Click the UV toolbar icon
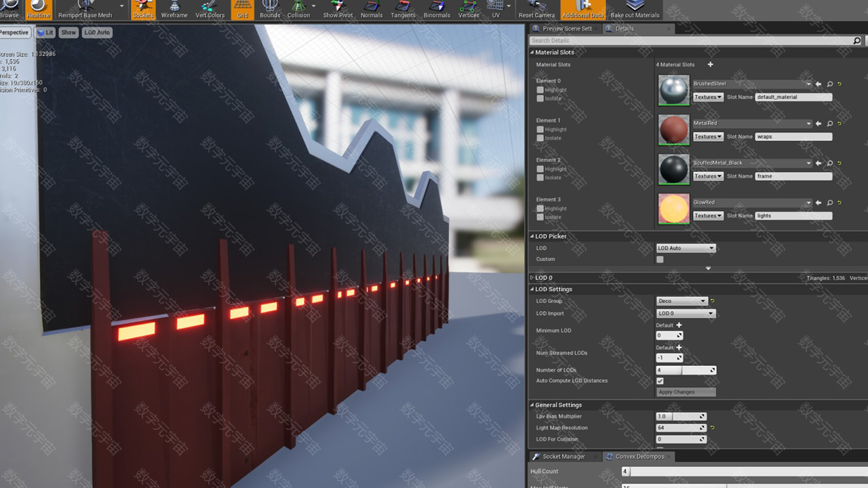The height and width of the screenshot is (488, 868). pyautogui.click(x=496, y=9)
